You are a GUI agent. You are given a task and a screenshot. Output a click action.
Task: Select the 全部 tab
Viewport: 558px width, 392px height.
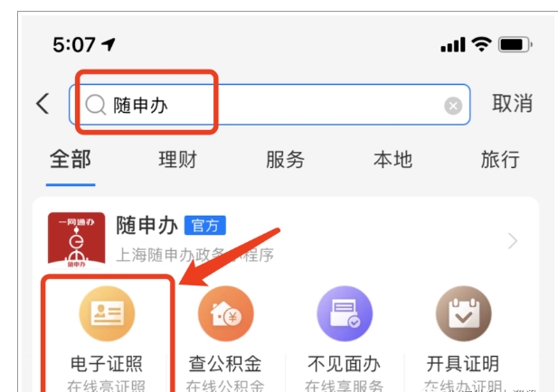71,159
